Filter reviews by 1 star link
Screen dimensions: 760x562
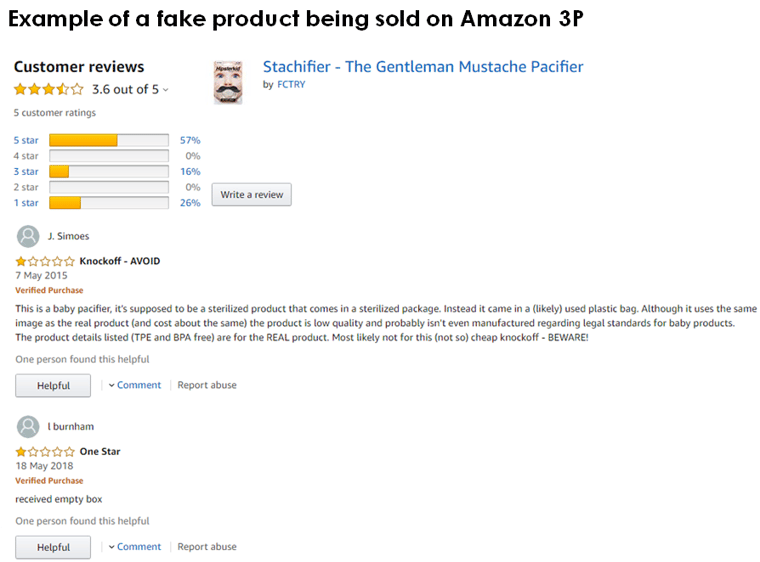coord(26,203)
